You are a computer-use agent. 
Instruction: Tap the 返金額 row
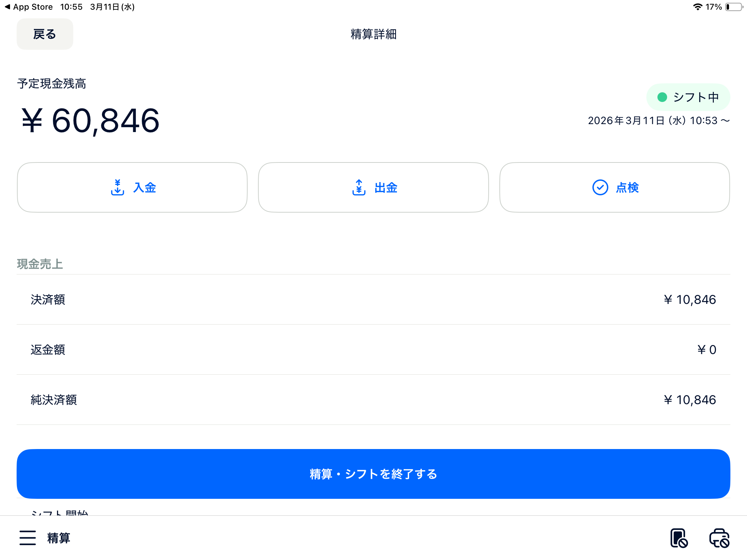(373, 349)
